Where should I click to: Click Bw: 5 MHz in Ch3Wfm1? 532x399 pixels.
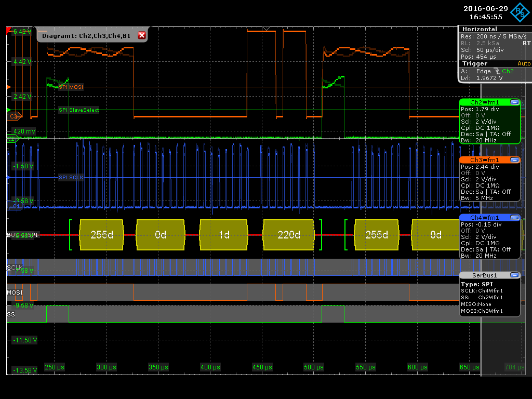(x=477, y=198)
